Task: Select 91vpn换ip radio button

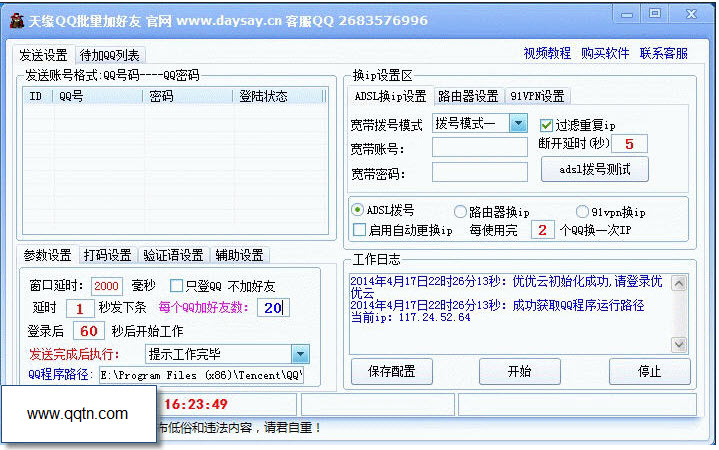Action: [x=582, y=211]
